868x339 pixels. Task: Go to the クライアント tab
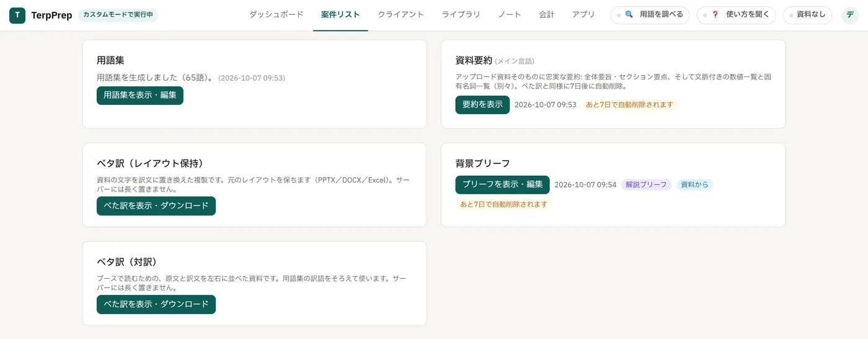coord(401,15)
